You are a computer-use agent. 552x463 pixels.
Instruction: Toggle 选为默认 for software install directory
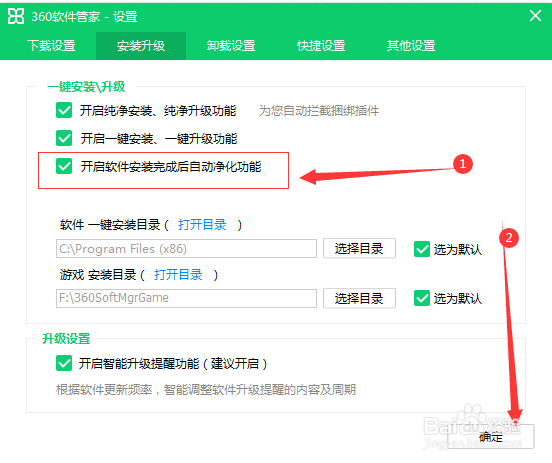click(422, 249)
